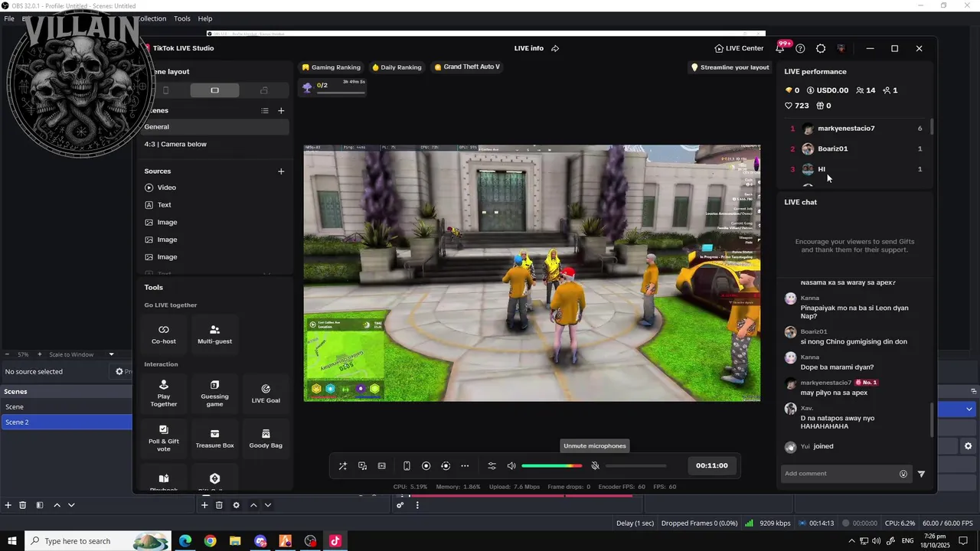
Task: Open OBS File menu
Action: [9, 18]
